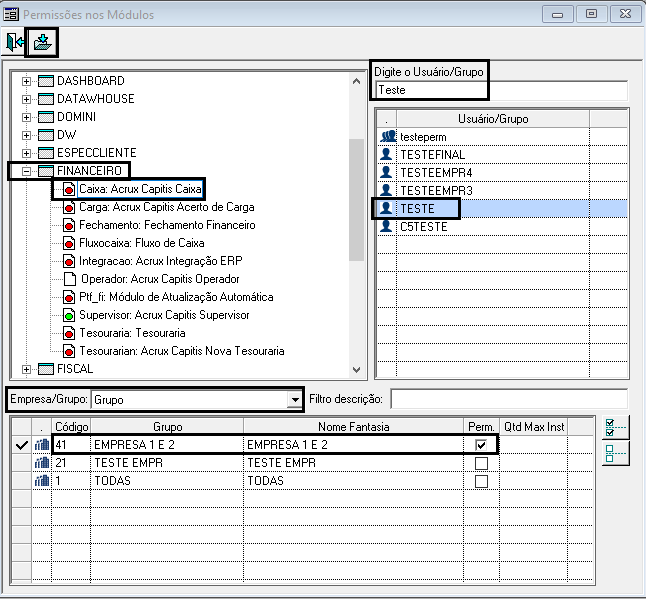Expand the DOMINI tree node

[26, 117]
